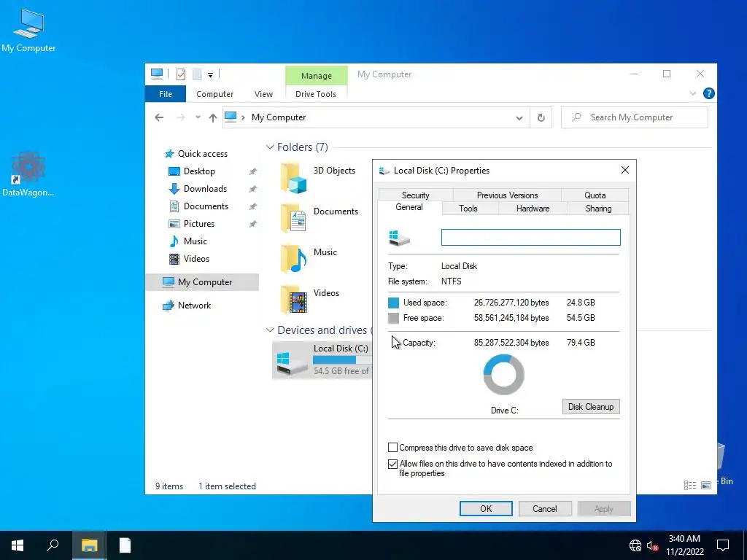The image size is (747, 560).
Task: Click OK in Properties dialog
Action: tap(486, 508)
